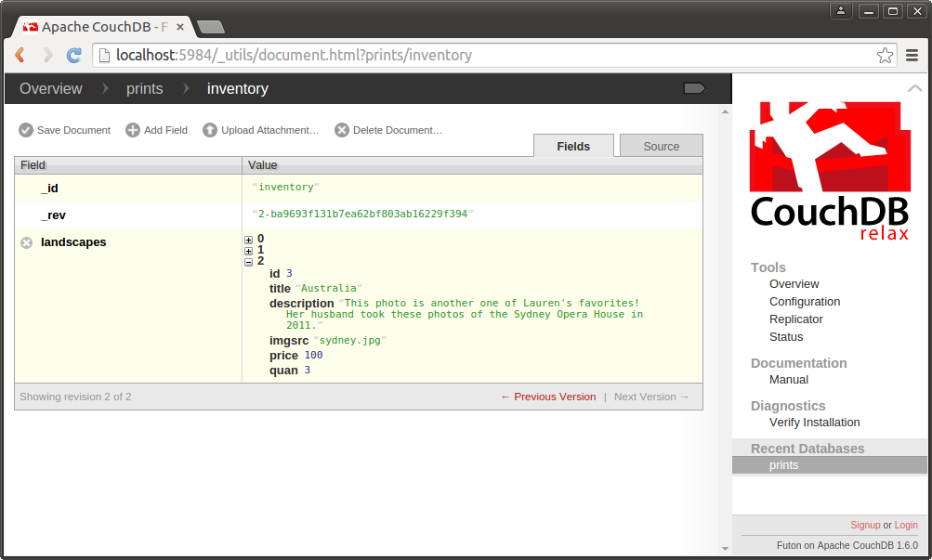Go to Previous Version link
Viewport: 932px width, 560px height.
(548, 397)
